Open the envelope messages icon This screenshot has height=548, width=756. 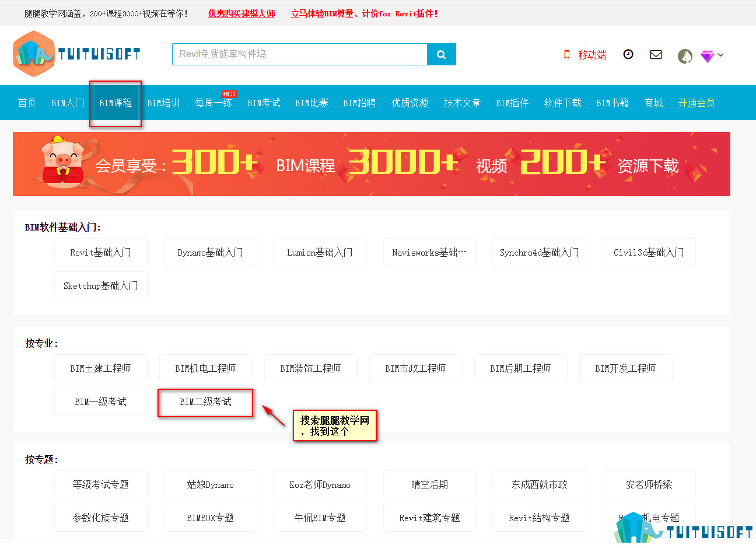(x=656, y=54)
